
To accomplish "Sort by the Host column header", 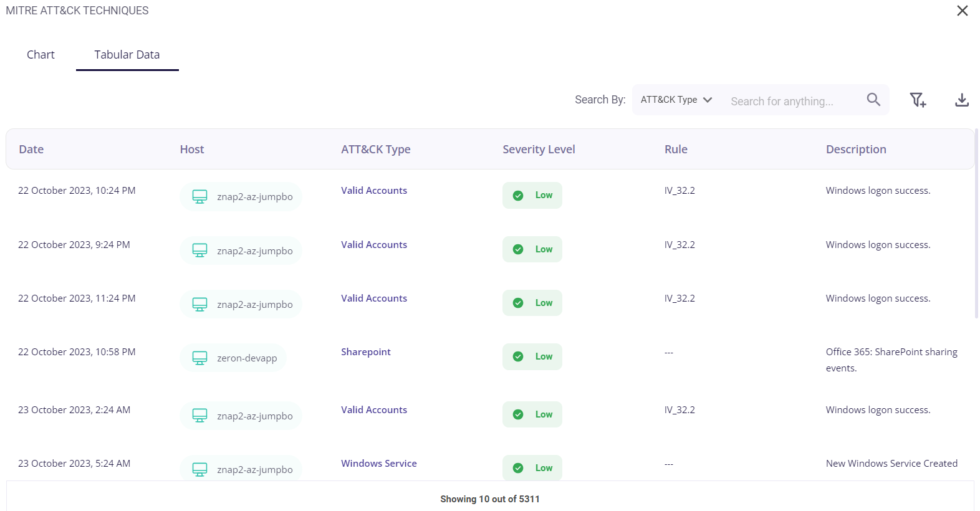I will click(192, 150).
